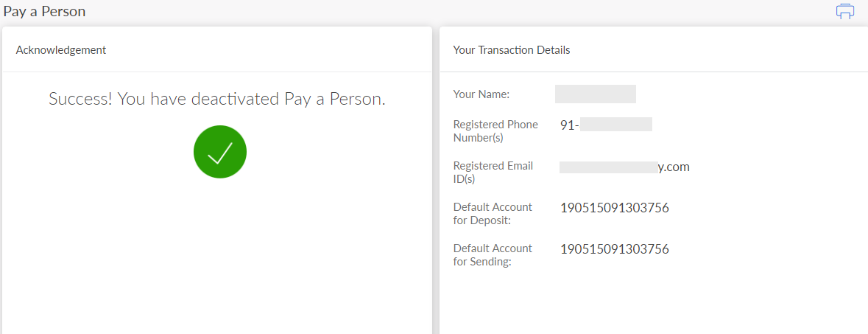Viewport: 868px width, 334px height.
Task: Click the deactivation success message text
Action: 217,99
